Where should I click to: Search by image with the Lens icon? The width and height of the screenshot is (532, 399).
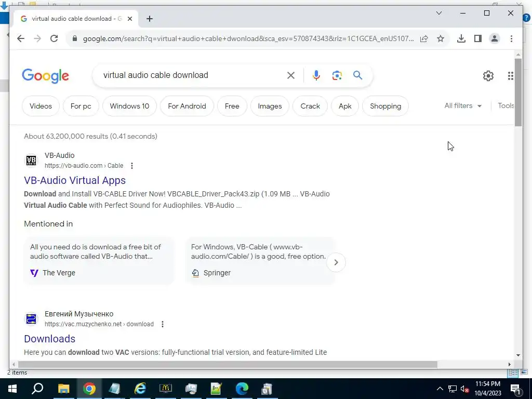[x=337, y=75]
